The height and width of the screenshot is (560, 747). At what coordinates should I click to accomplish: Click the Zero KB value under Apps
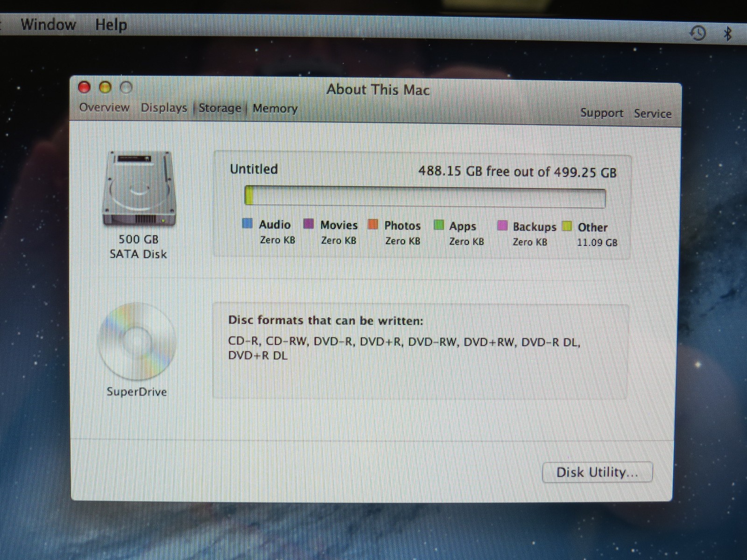[x=466, y=241]
